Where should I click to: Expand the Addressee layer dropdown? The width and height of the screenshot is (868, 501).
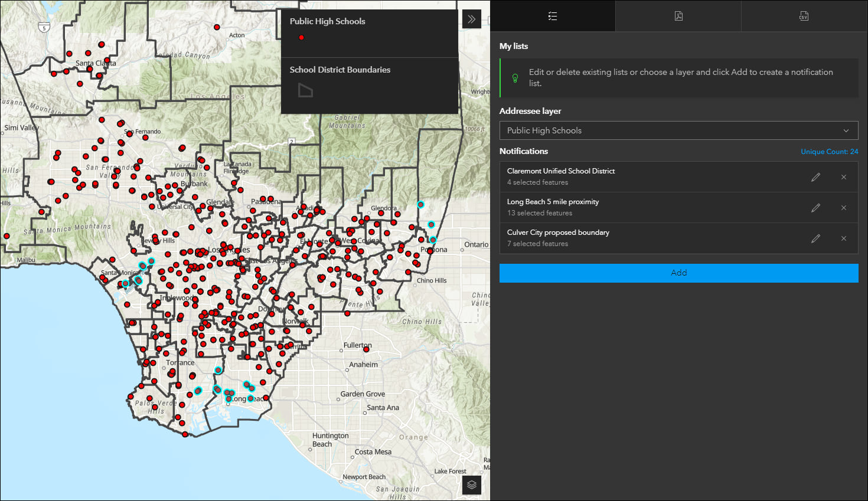point(678,130)
